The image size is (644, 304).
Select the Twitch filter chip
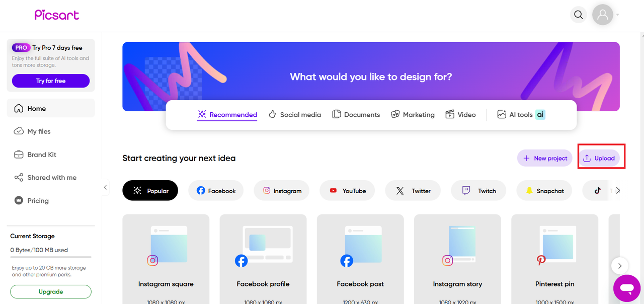pyautogui.click(x=478, y=191)
